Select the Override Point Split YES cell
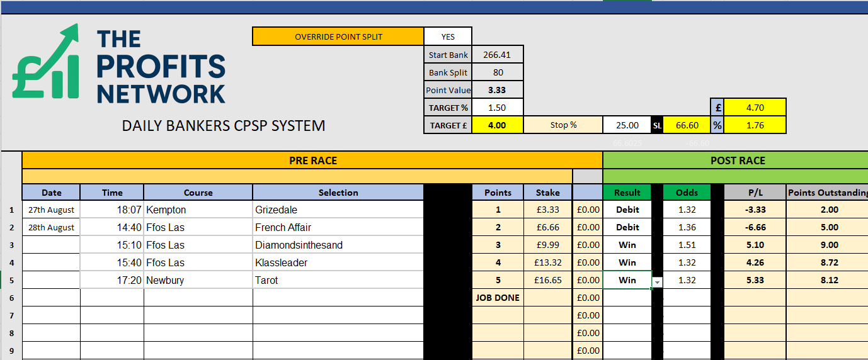The height and width of the screenshot is (360, 868). (x=448, y=37)
